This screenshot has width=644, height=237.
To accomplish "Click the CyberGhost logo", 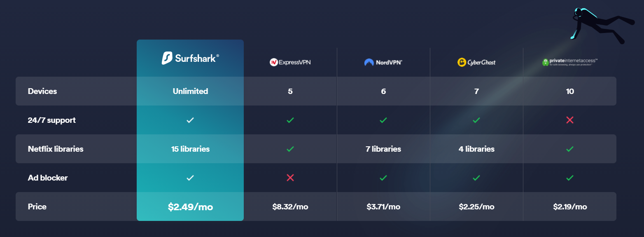I will (x=476, y=62).
